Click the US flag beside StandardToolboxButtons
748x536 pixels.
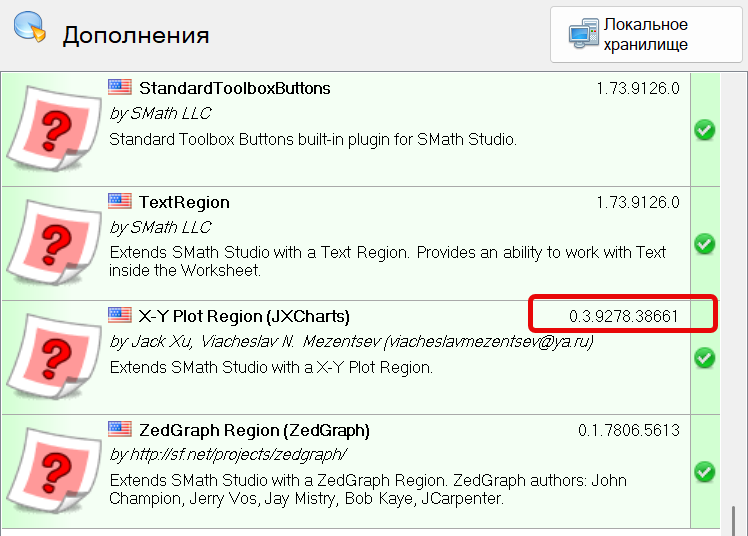[x=120, y=88]
